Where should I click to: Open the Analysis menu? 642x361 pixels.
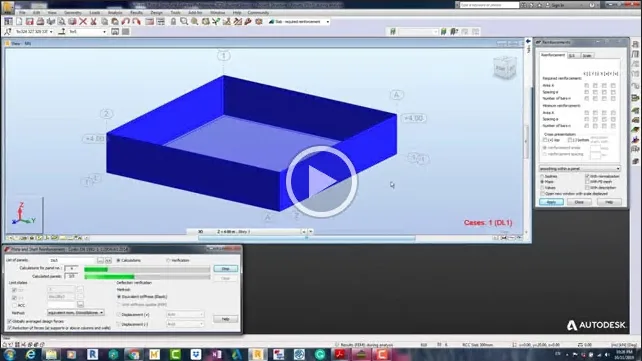pos(115,13)
